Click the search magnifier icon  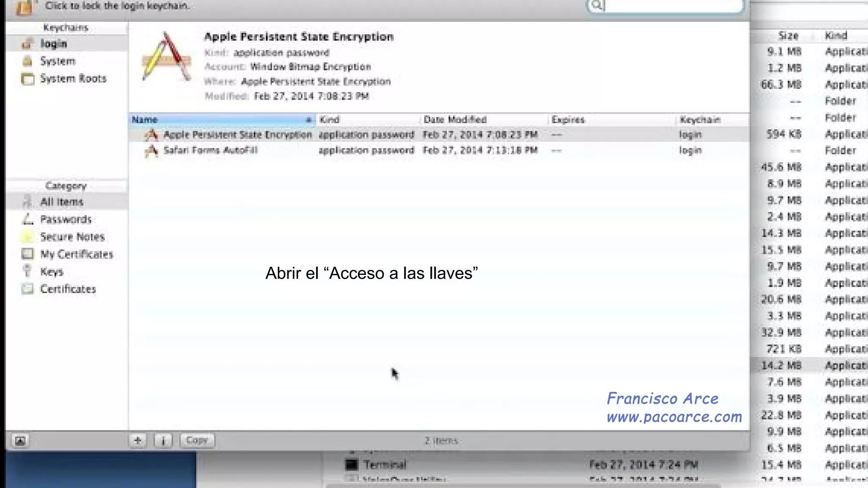point(597,5)
